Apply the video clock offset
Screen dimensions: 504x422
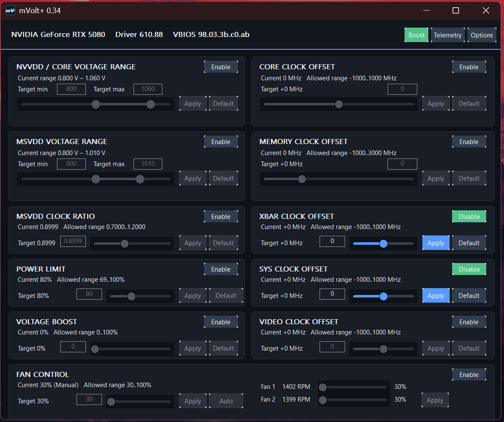[436, 348]
